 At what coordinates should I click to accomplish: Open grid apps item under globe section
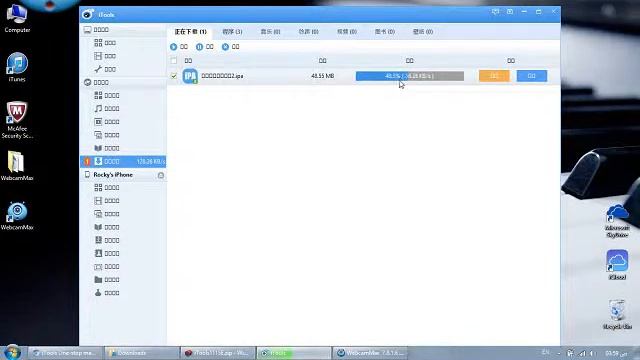122,96
